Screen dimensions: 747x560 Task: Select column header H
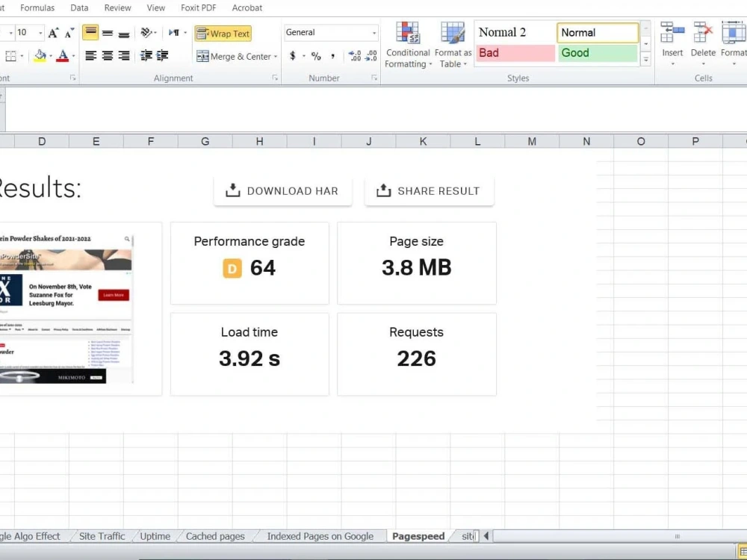[260, 141]
